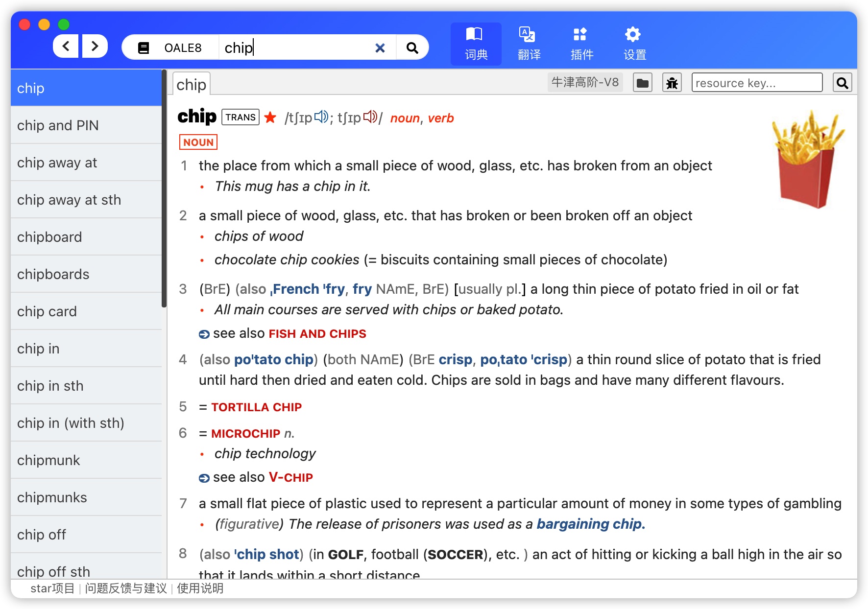
Task: Select 'chip away at sth' entry
Action: coord(86,200)
